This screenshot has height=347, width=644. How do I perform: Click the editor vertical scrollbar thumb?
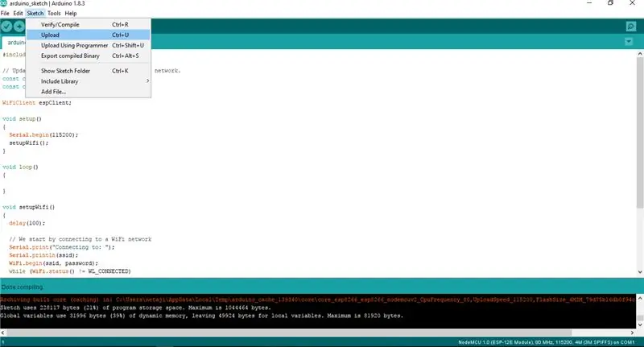click(x=640, y=131)
